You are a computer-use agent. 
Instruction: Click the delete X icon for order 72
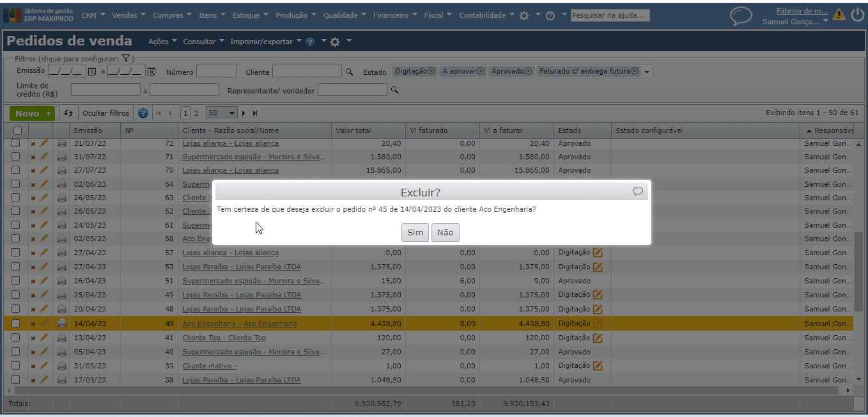coord(33,144)
